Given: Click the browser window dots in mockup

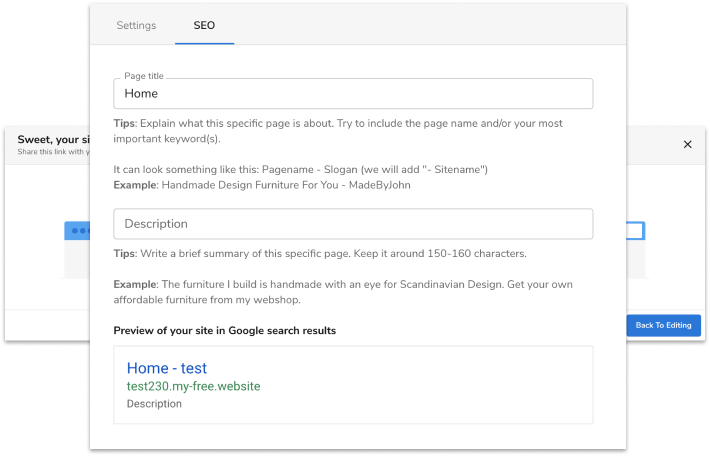Looking at the screenshot, I should 77,230.
